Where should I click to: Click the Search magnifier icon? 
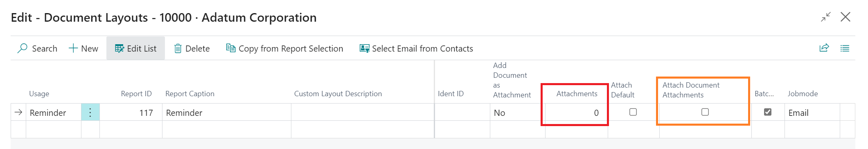pos(22,48)
